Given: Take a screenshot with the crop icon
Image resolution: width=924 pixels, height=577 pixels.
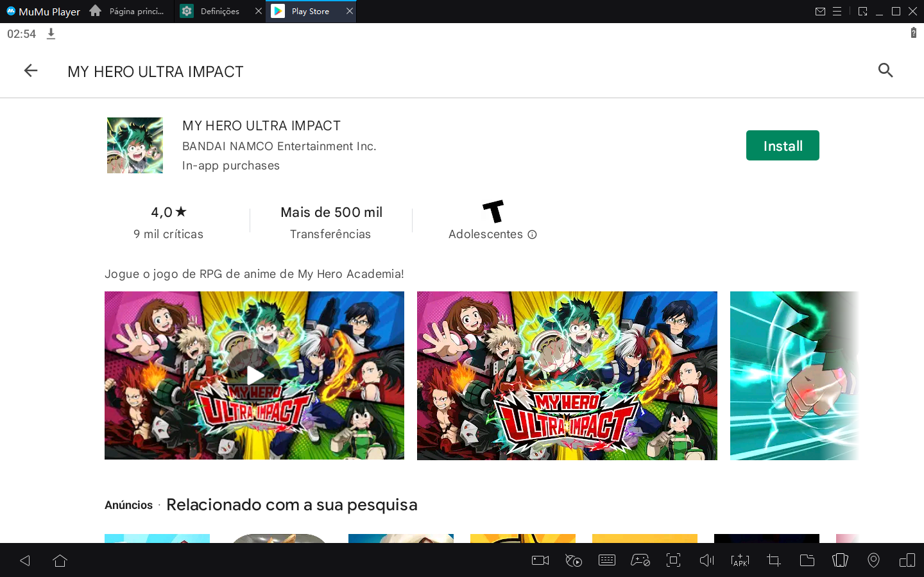Looking at the screenshot, I should click(774, 560).
